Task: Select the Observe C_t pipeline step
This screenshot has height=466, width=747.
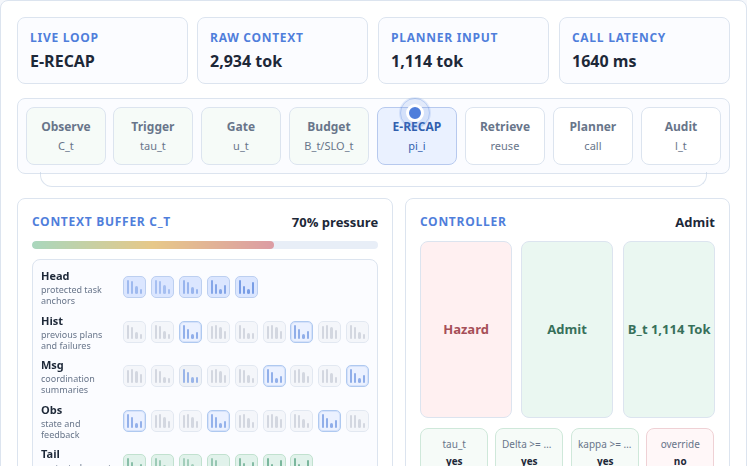Action: pos(66,136)
